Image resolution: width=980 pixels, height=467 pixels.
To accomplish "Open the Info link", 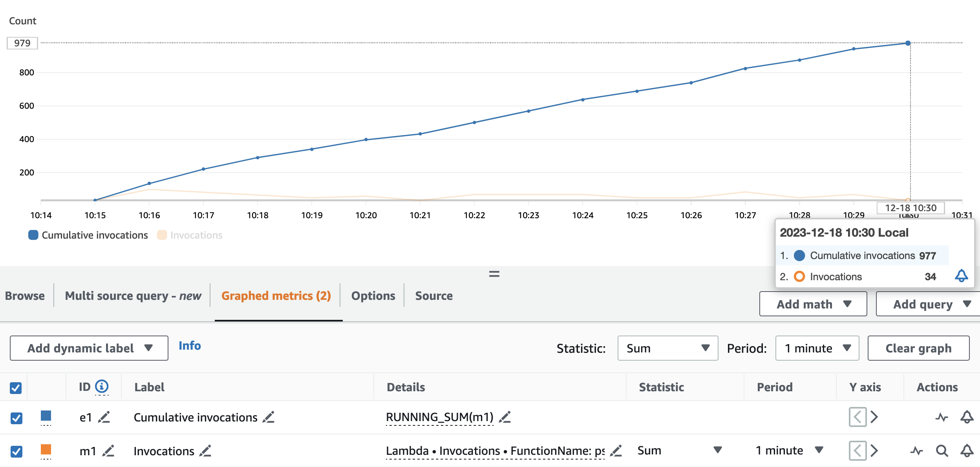I will (190, 346).
